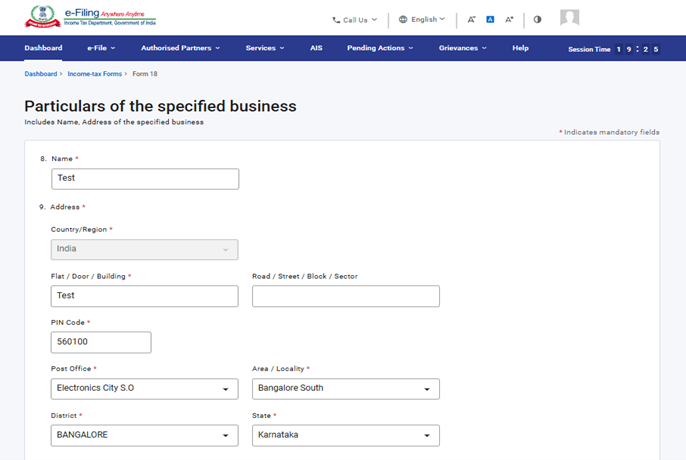The width and height of the screenshot is (686, 460).
Task: Click the Dashboard breadcrumb link
Action: pyautogui.click(x=40, y=74)
